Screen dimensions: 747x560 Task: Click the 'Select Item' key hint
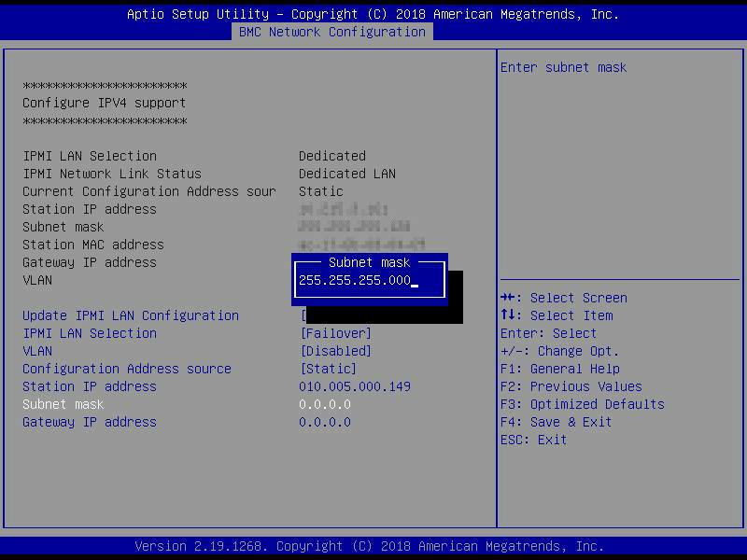coord(557,315)
